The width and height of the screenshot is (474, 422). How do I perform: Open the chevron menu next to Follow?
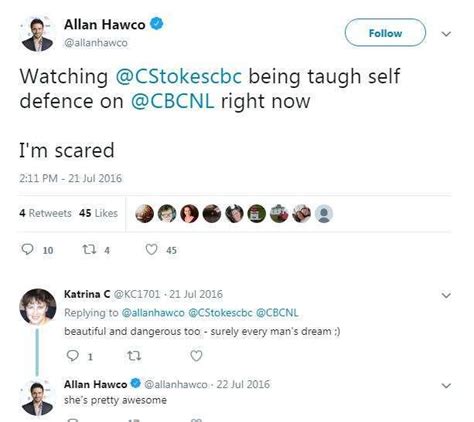446,34
